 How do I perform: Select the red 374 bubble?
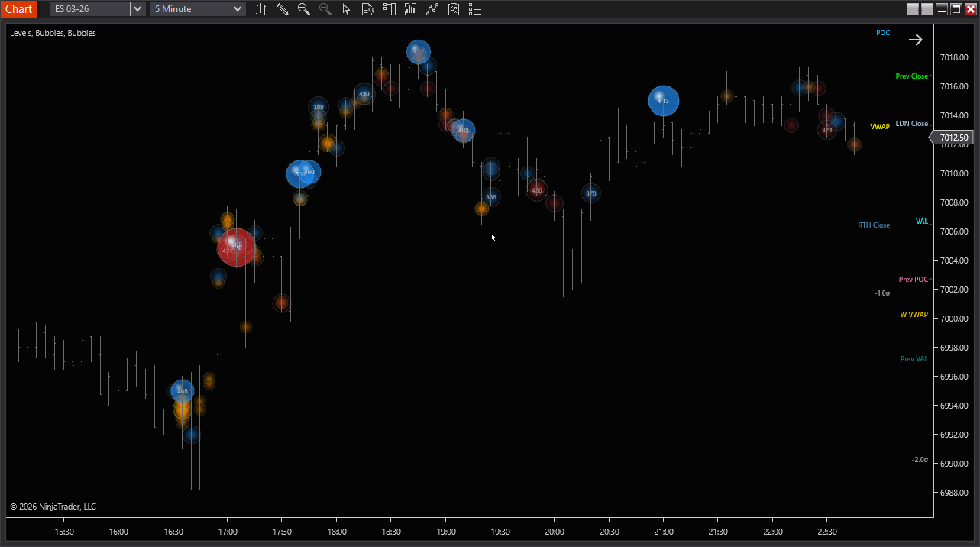827,130
